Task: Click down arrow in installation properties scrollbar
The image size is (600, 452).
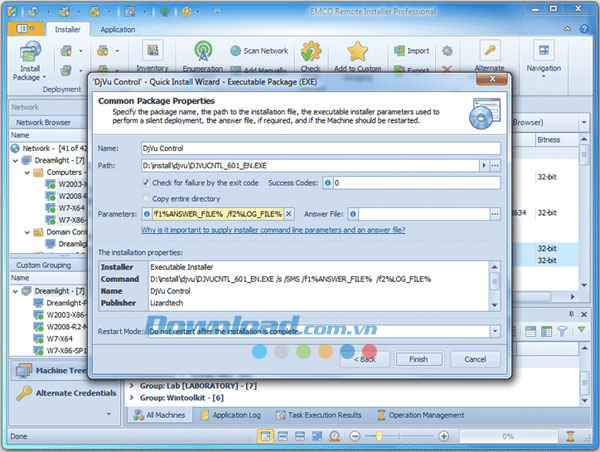Action: click(x=494, y=305)
